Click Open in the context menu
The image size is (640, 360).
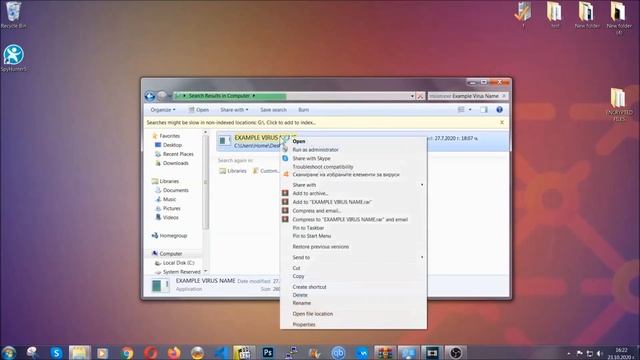(299, 141)
